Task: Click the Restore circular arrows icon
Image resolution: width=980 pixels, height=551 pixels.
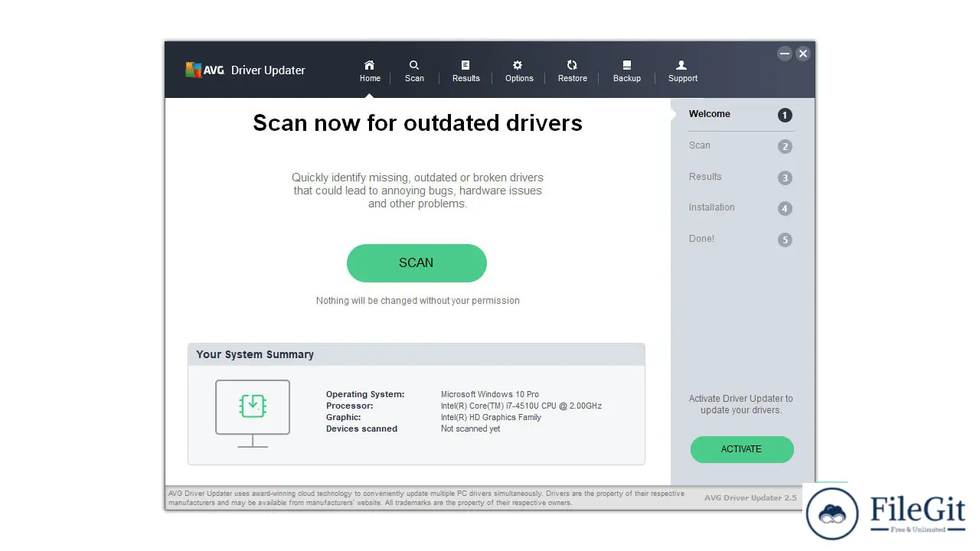Action: 572,65
